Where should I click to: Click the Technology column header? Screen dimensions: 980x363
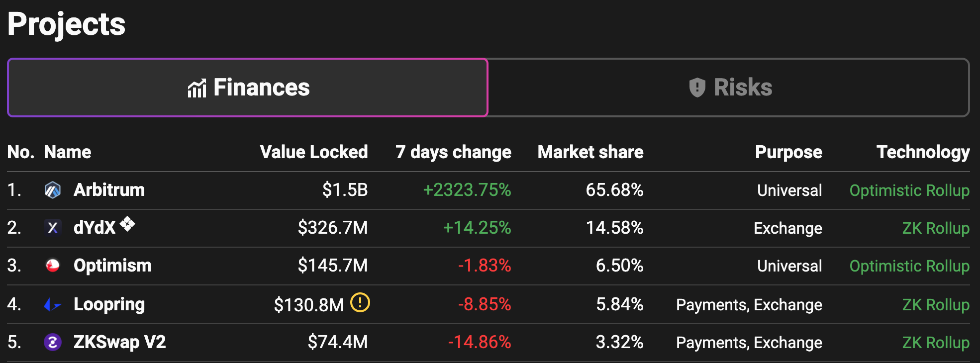(923, 152)
